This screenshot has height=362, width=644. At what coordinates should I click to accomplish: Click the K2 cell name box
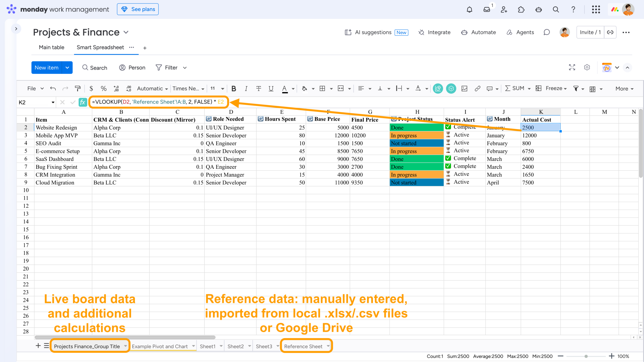point(37,102)
